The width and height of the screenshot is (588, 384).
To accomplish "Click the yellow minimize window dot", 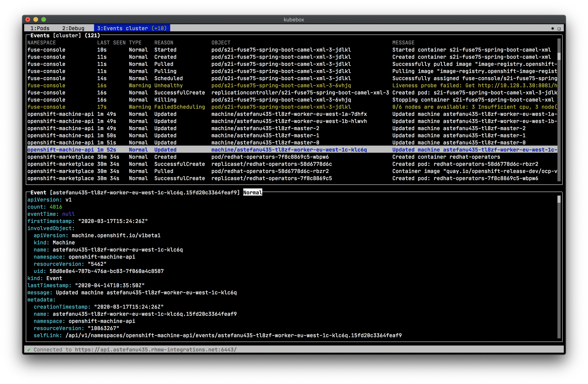I will (x=36, y=19).
